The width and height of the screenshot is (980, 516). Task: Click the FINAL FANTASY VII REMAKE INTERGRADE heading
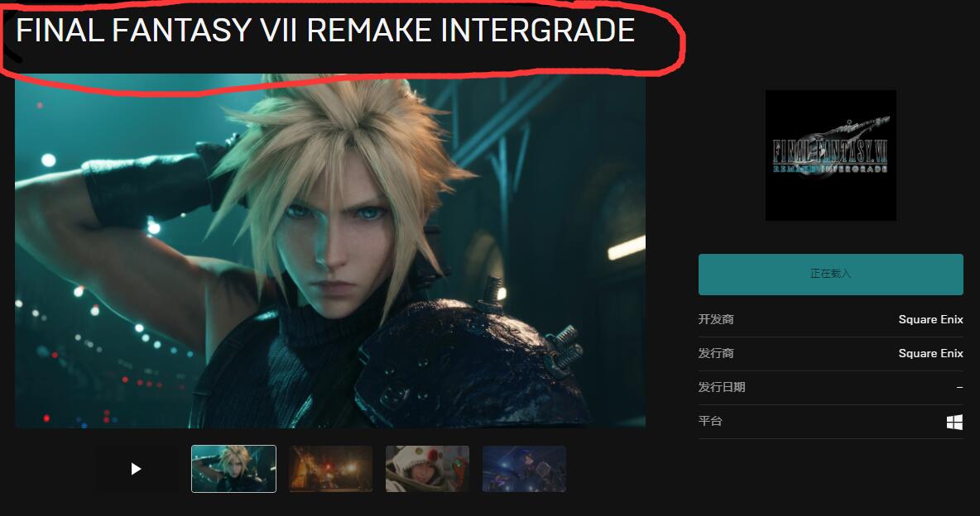pyautogui.click(x=325, y=31)
